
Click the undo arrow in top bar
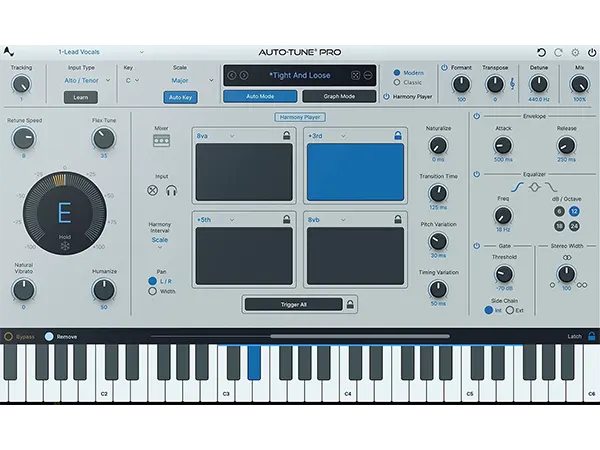coord(542,52)
